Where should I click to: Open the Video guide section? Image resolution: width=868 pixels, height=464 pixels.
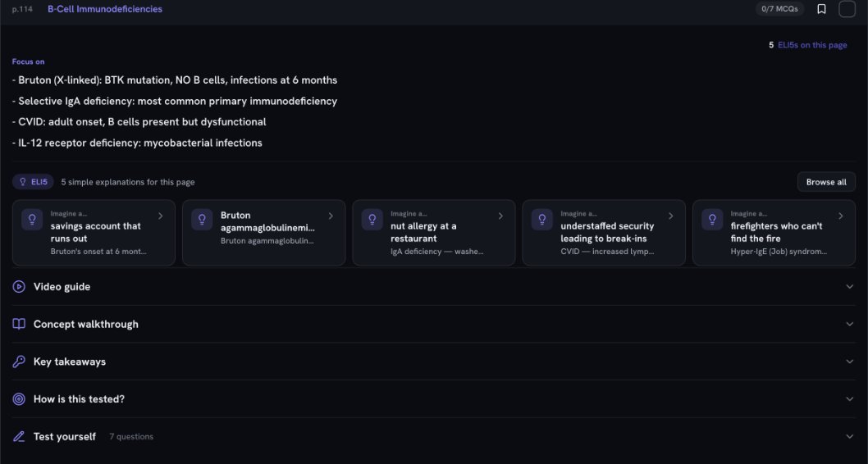[x=433, y=286]
